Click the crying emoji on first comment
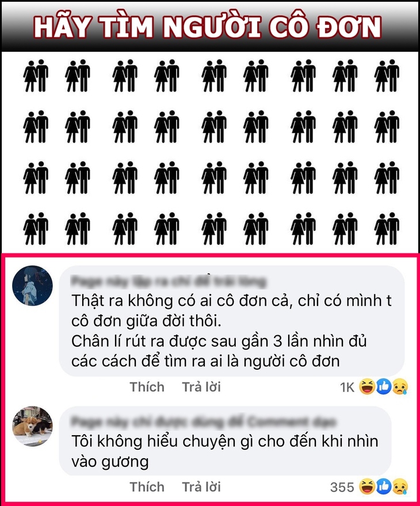420x506 pixels. (400, 386)
